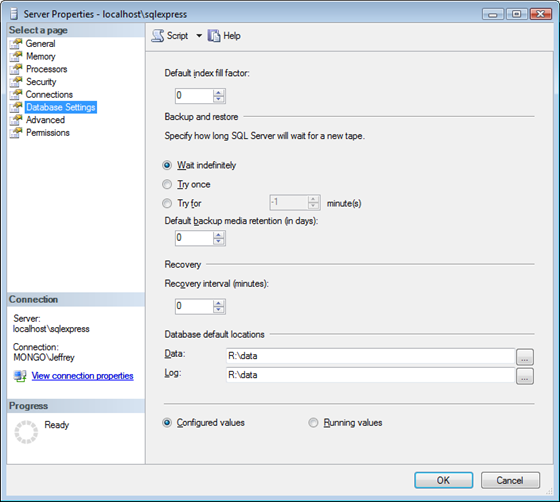Select the General page icon
560x502 pixels.
pos(16,44)
